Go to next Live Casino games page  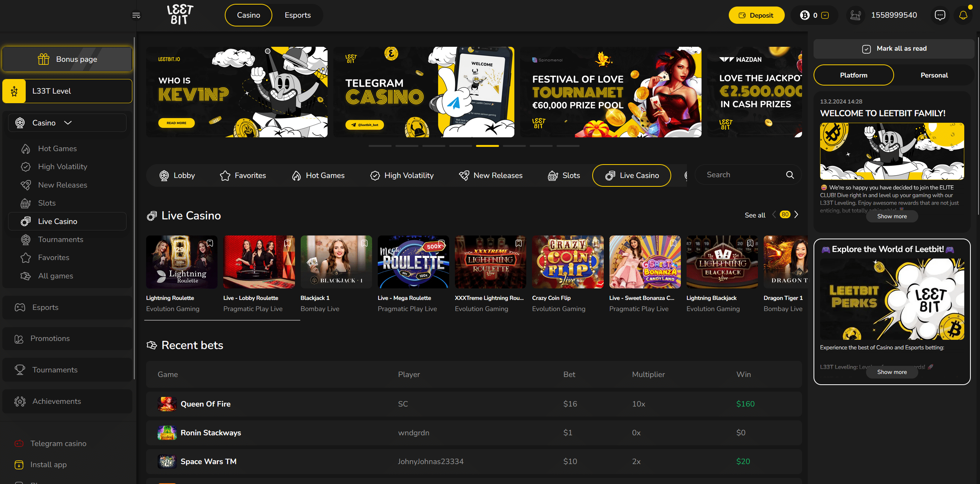coord(796,215)
